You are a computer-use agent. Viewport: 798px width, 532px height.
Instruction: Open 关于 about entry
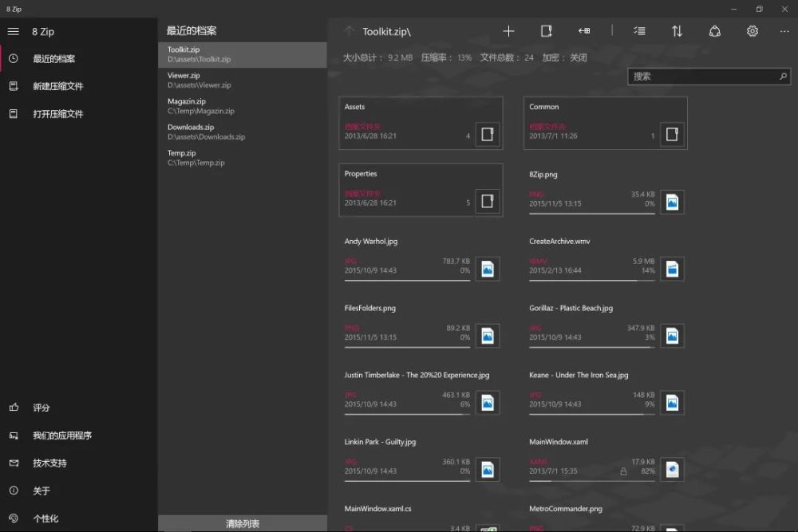point(79,491)
